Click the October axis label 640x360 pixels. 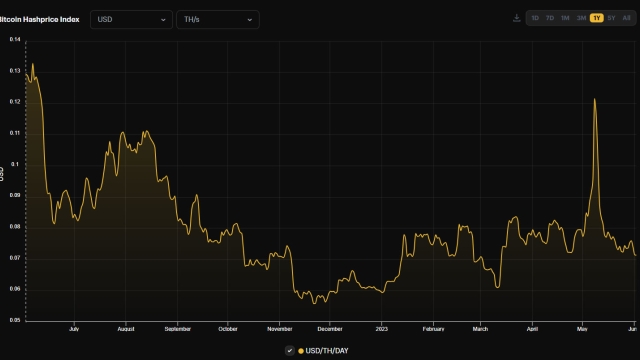click(228, 329)
